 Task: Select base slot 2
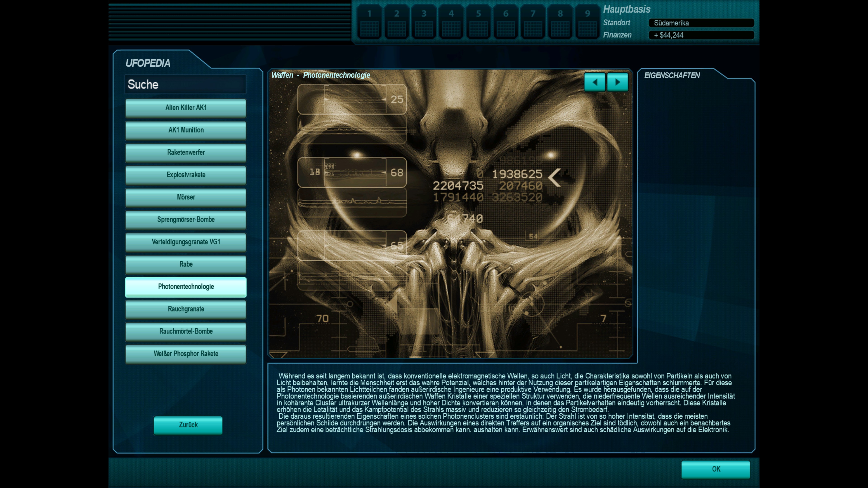pyautogui.click(x=397, y=21)
